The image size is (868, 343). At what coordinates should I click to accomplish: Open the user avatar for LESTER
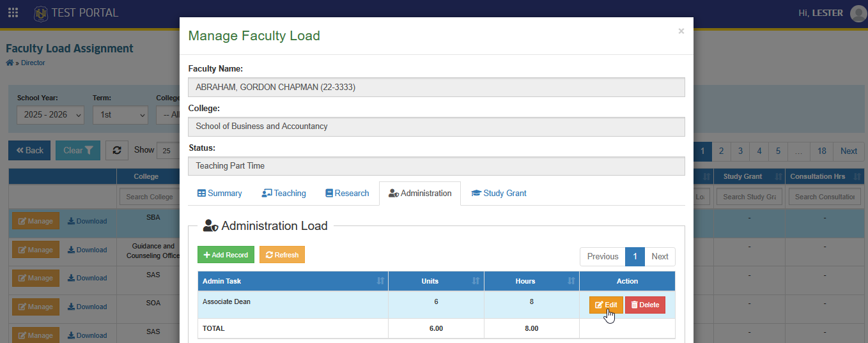(858, 13)
